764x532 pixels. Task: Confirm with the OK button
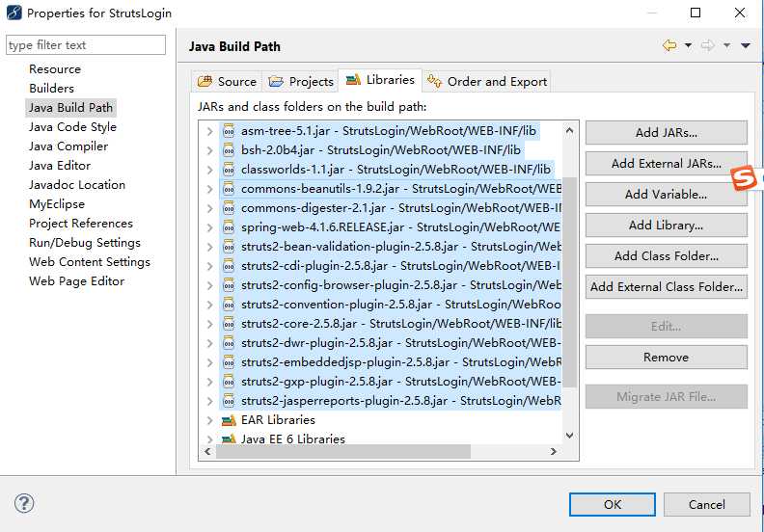[x=613, y=504]
